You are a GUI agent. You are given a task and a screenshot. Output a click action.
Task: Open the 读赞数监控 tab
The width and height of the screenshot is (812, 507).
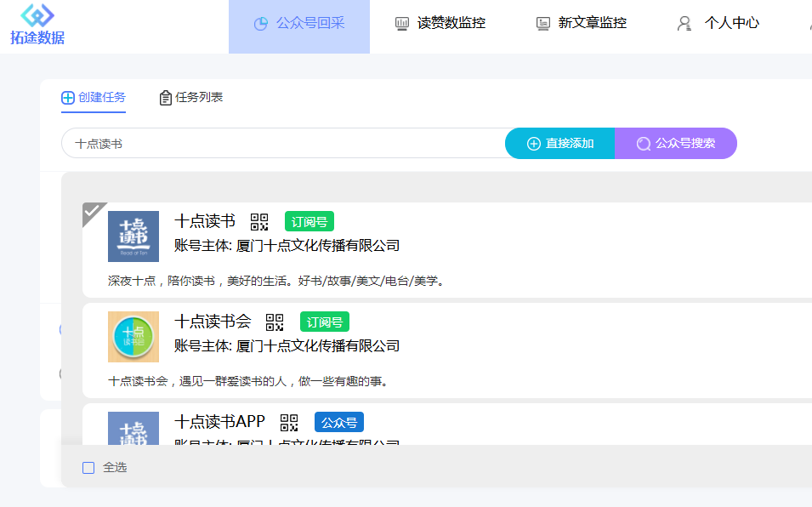click(x=440, y=23)
